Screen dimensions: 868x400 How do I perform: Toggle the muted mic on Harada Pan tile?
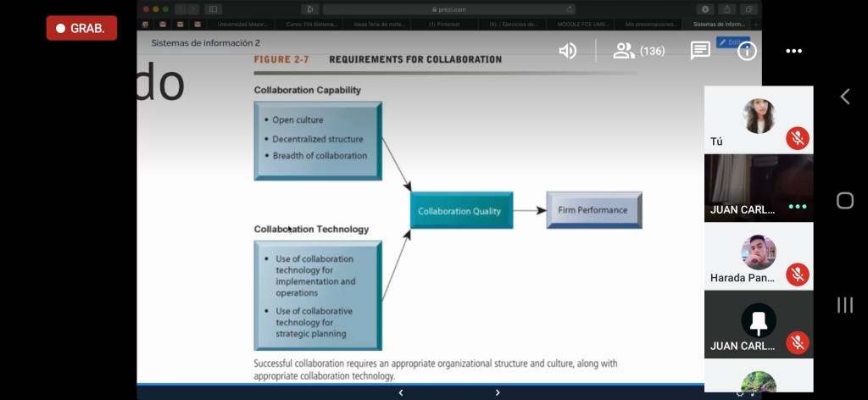coord(798,275)
